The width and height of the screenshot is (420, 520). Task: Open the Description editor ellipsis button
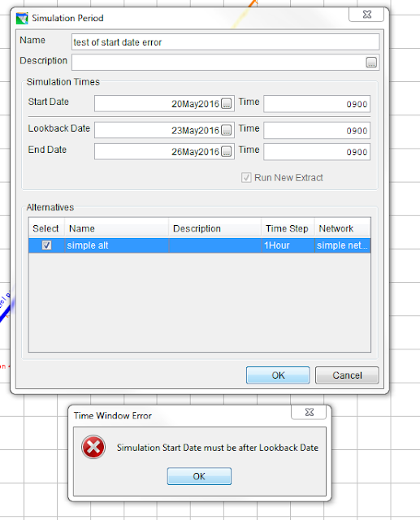(x=371, y=63)
